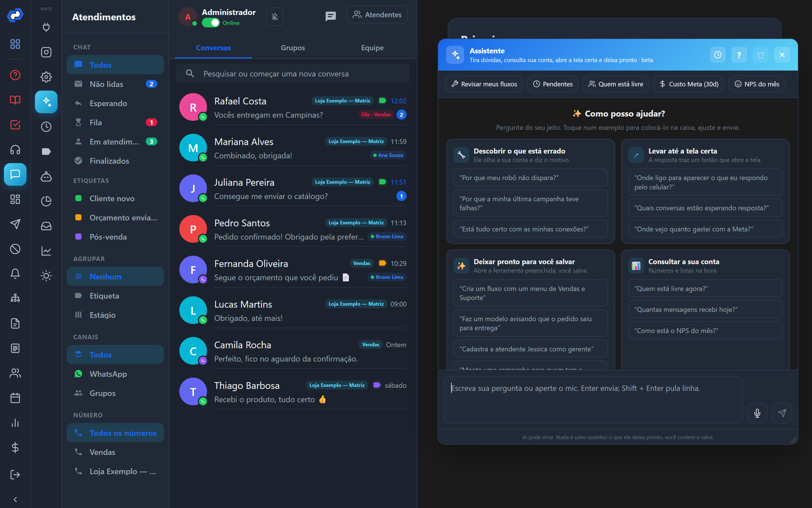This screenshot has height=508, width=812.
Task: Toggle the sun theme icon
Action: (46, 276)
